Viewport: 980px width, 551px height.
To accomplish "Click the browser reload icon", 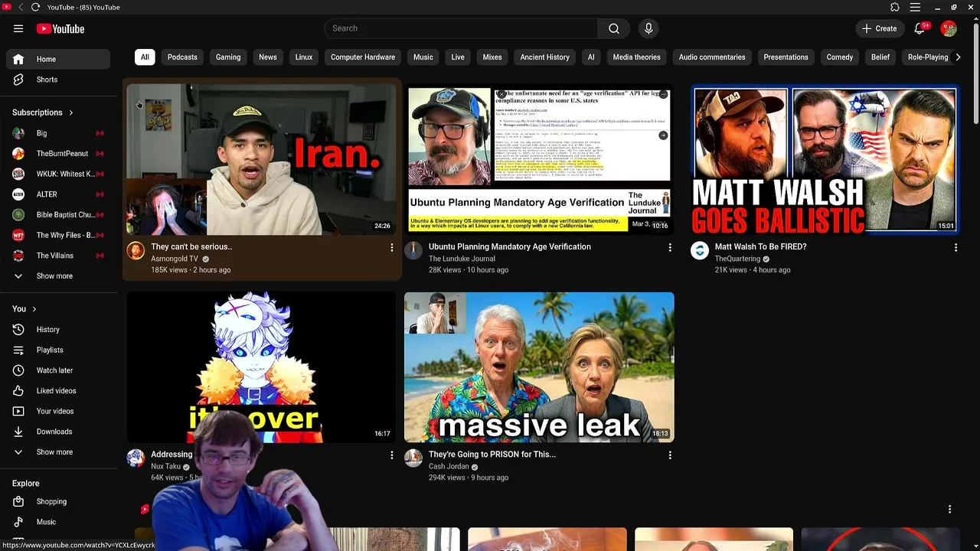I will (x=35, y=7).
